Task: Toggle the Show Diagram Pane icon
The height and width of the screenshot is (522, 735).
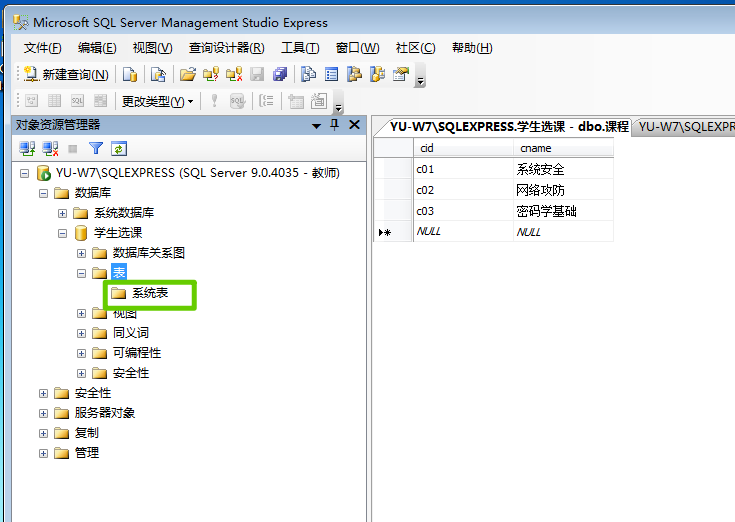Action: click(x=31, y=101)
